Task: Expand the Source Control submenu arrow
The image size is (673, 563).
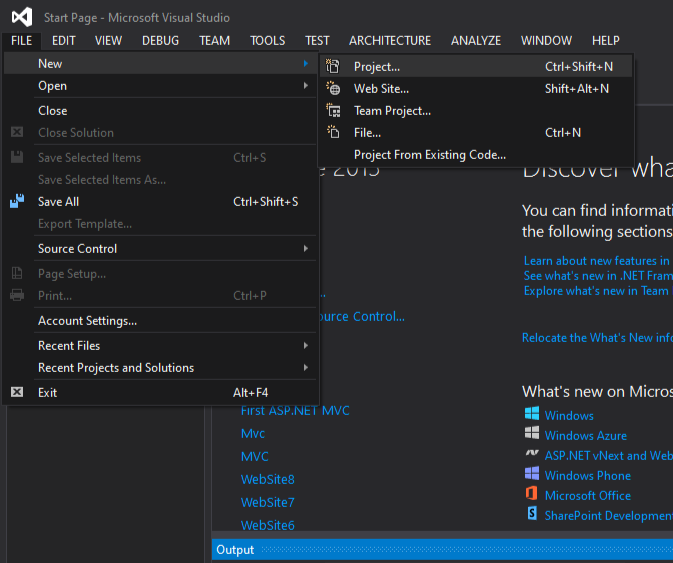Action: pos(306,248)
